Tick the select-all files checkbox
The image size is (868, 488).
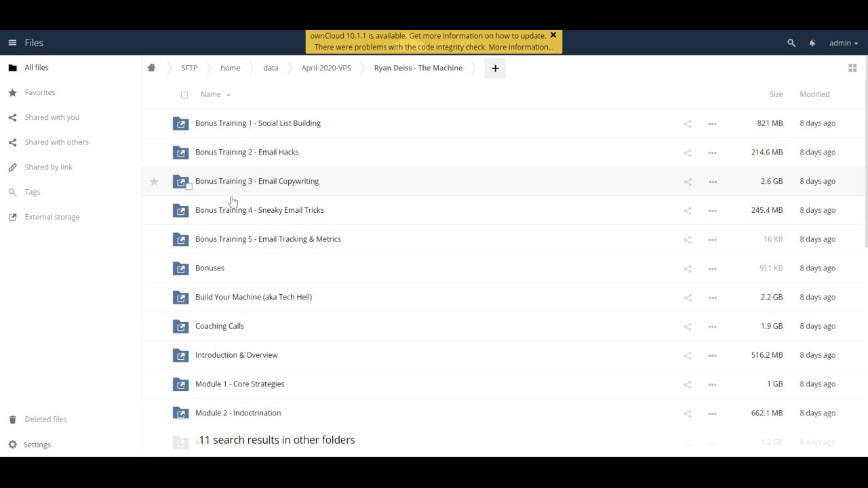[184, 95]
